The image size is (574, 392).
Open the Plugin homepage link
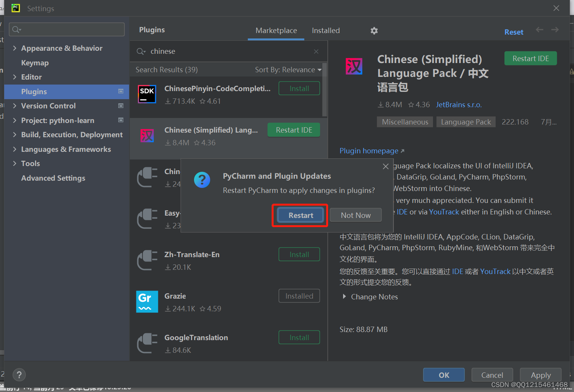coord(372,151)
